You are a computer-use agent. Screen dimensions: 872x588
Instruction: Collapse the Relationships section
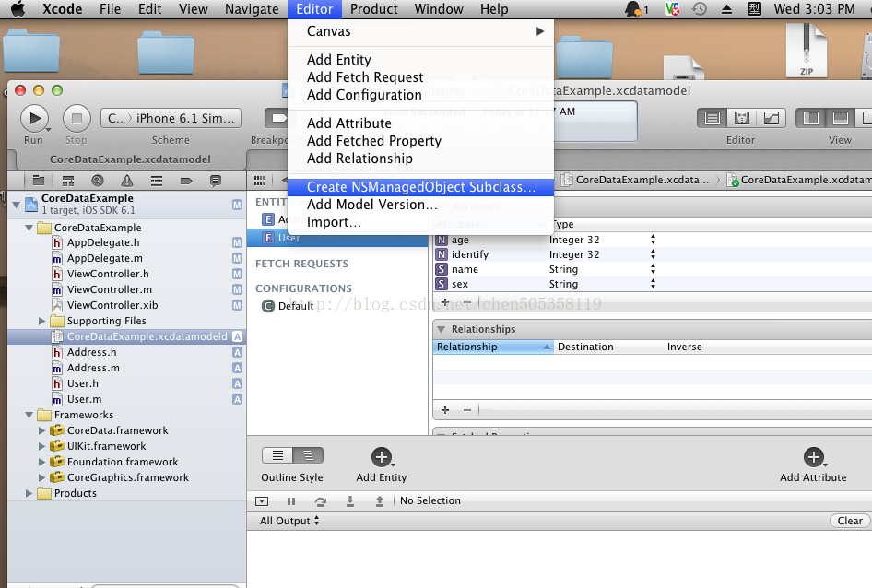tap(441, 329)
